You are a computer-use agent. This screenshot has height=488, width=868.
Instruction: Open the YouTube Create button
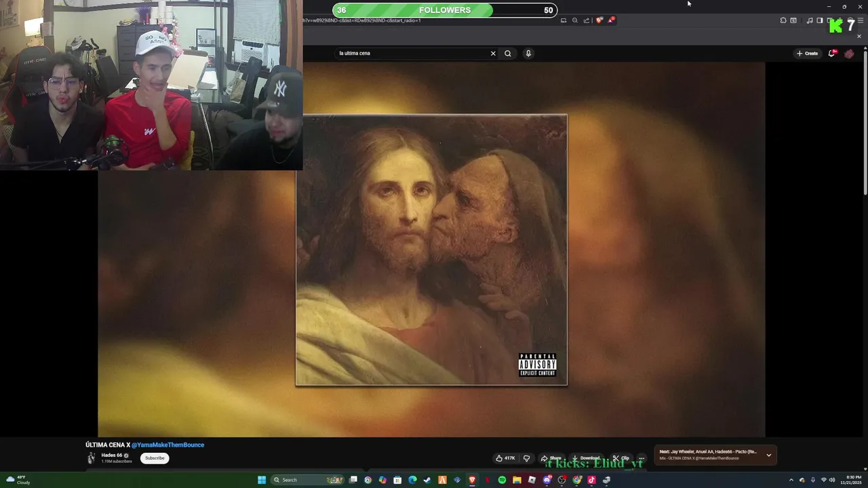click(807, 54)
